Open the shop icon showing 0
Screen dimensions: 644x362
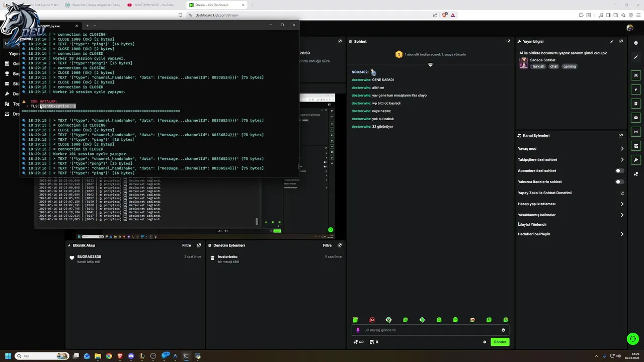click(374, 342)
